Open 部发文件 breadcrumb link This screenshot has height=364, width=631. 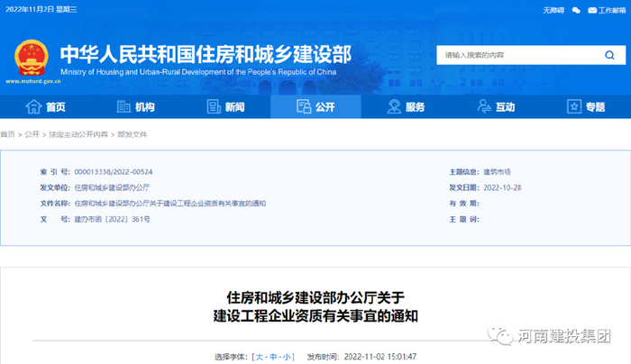132,134
